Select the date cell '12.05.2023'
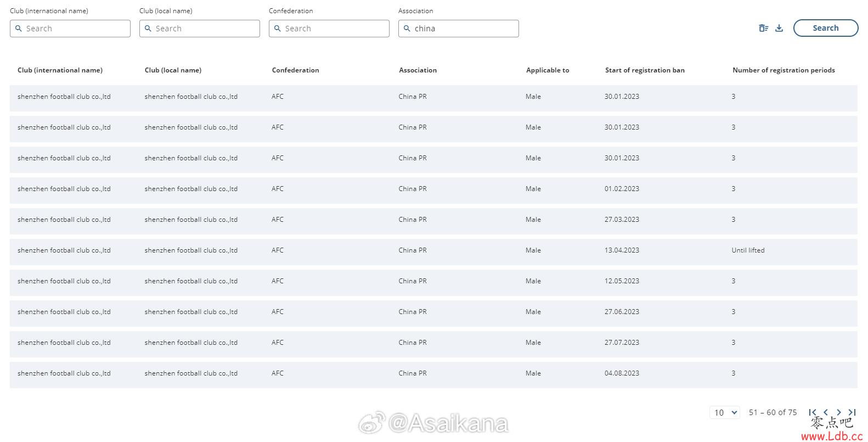Image resolution: width=868 pixels, height=442 pixels. point(622,281)
